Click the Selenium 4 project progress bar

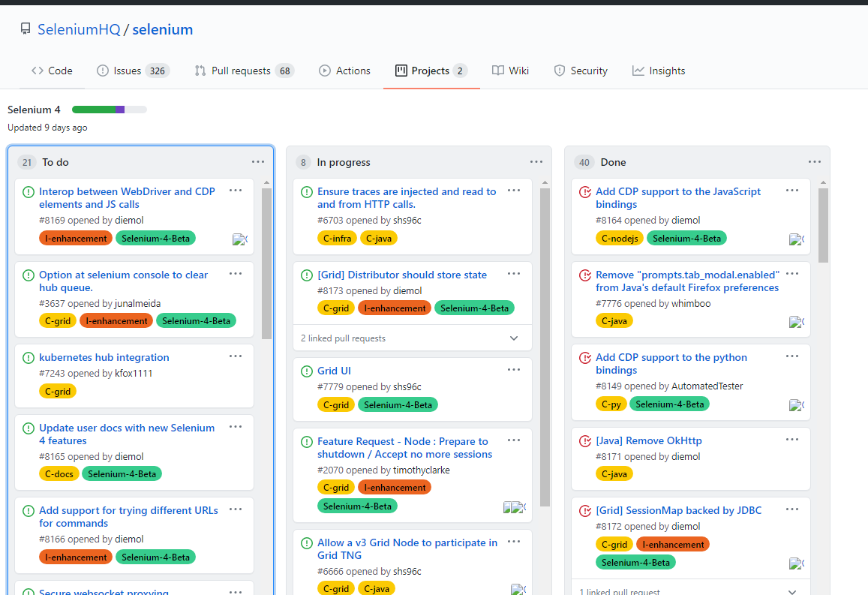[x=109, y=110]
